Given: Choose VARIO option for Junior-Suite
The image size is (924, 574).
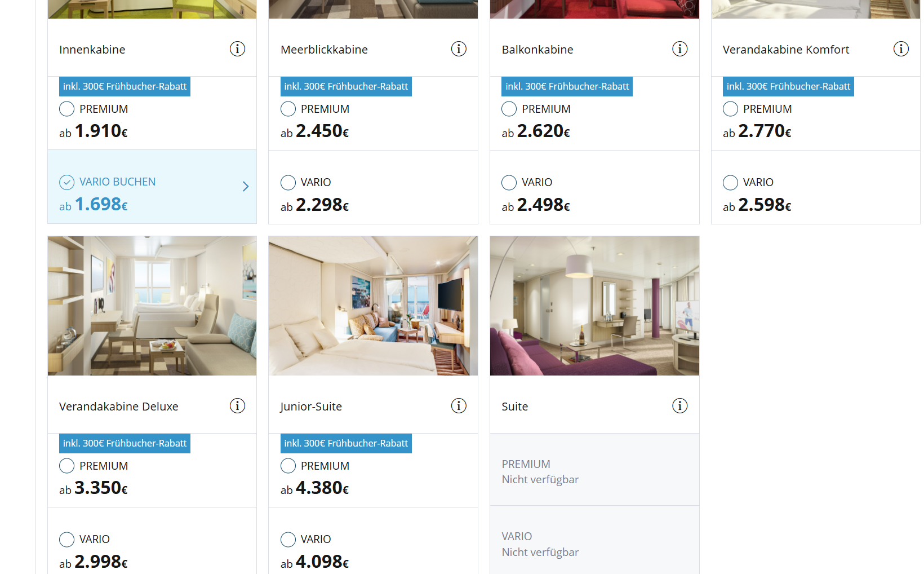Looking at the screenshot, I should point(288,540).
